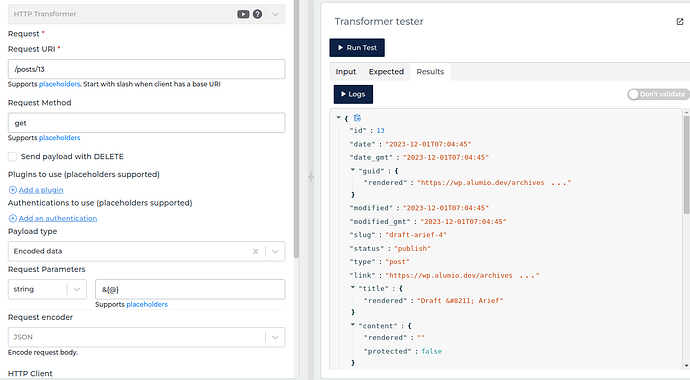Screen dimensions: 690x380
Task: Click the HTTP Transformer help question mark icon
Action: [257, 14]
